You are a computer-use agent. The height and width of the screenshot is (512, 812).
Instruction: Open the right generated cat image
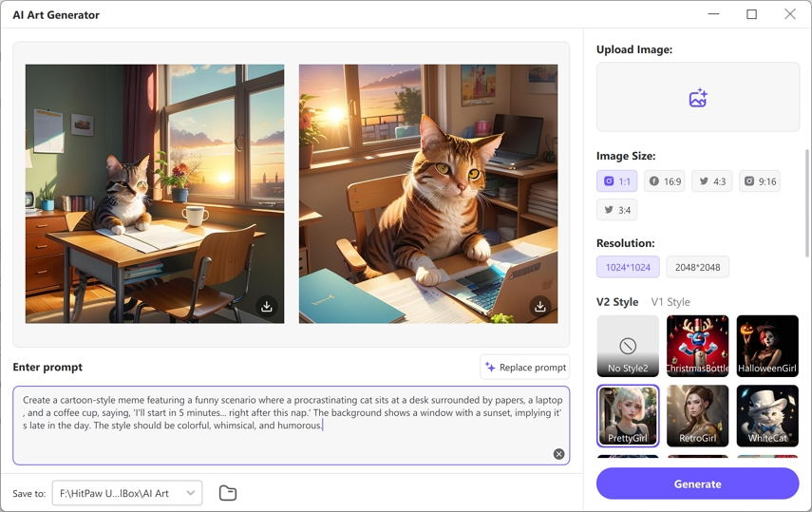(x=428, y=193)
